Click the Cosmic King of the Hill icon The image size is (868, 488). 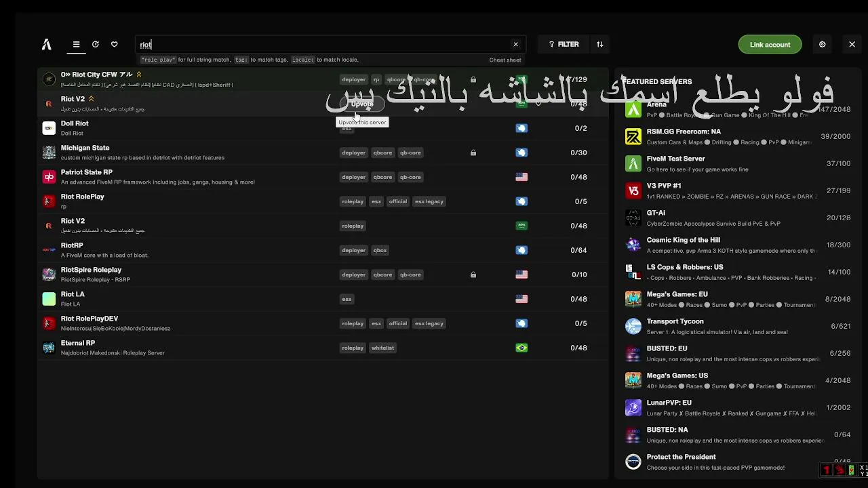[633, 245]
